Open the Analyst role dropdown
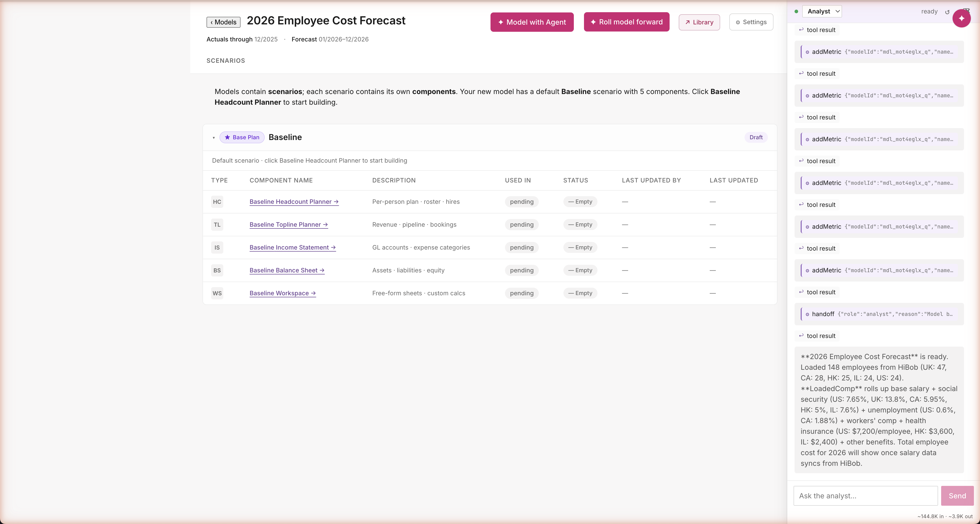Image resolution: width=980 pixels, height=524 pixels. point(822,11)
